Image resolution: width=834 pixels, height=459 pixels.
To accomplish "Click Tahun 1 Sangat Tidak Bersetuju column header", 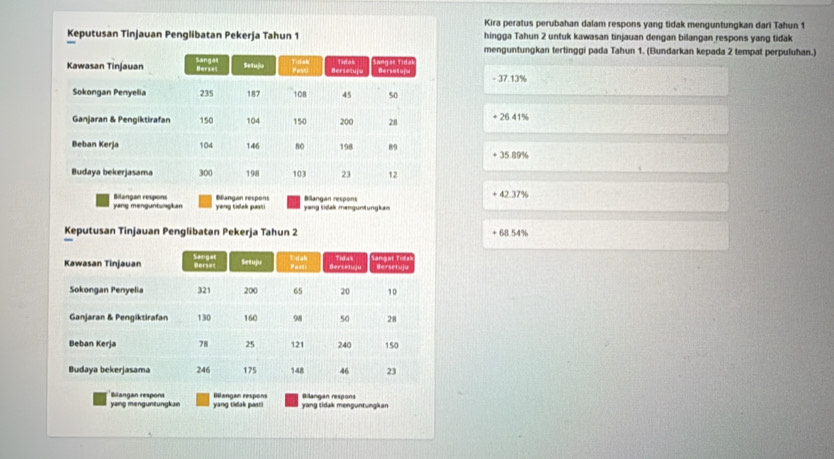I will tap(393, 66).
